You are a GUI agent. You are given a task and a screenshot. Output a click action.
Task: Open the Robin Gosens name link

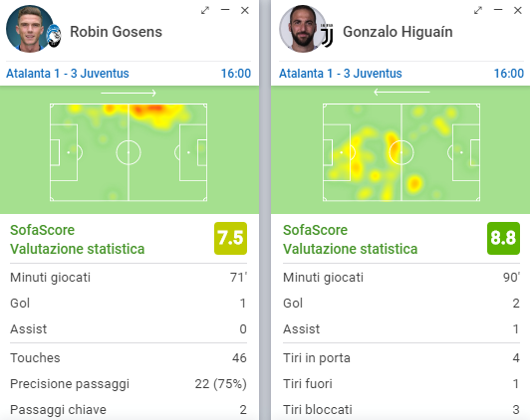tap(116, 32)
